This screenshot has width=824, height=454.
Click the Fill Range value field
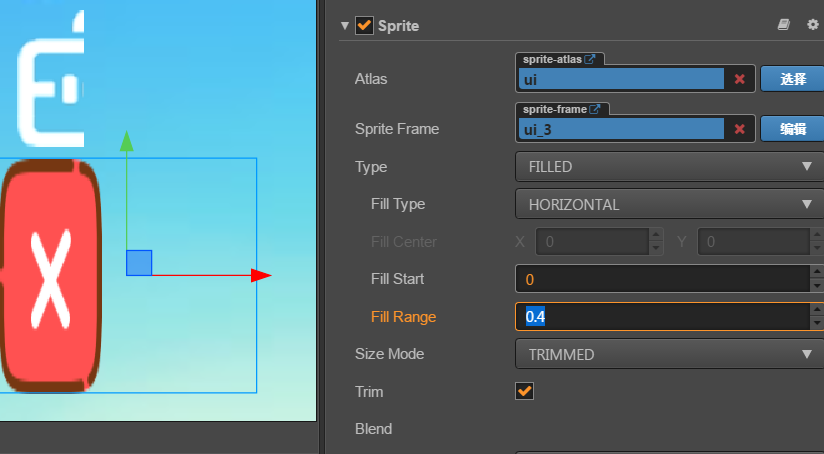coord(660,317)
